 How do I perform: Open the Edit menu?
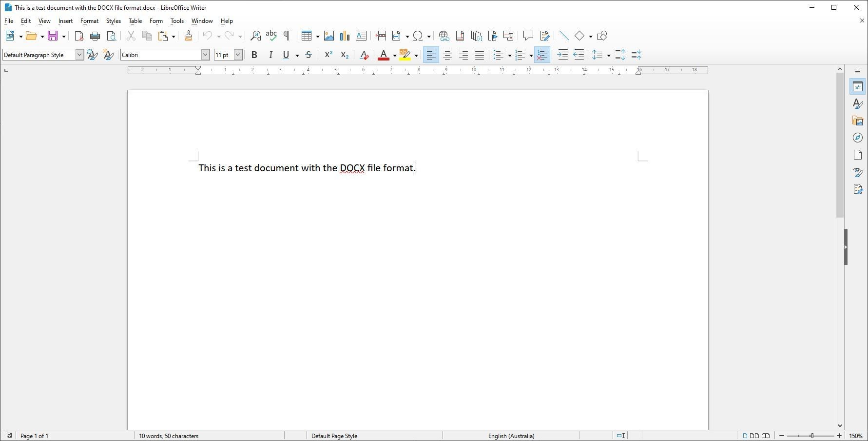click(26, 21)
